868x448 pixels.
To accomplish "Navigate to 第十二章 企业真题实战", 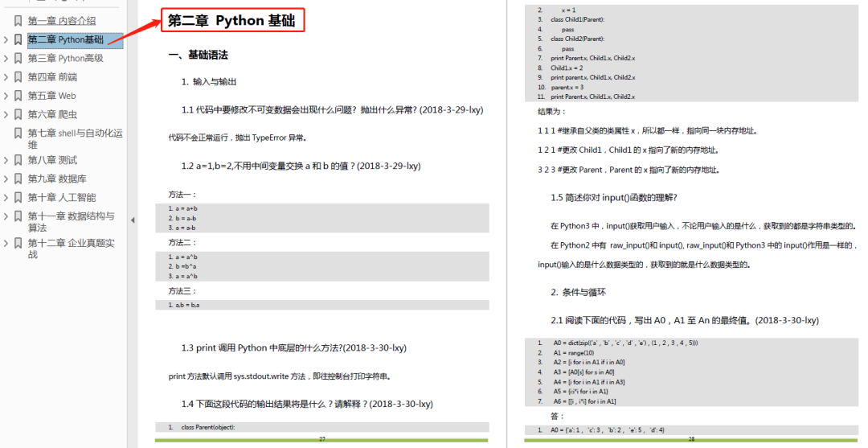I will 72,248.
